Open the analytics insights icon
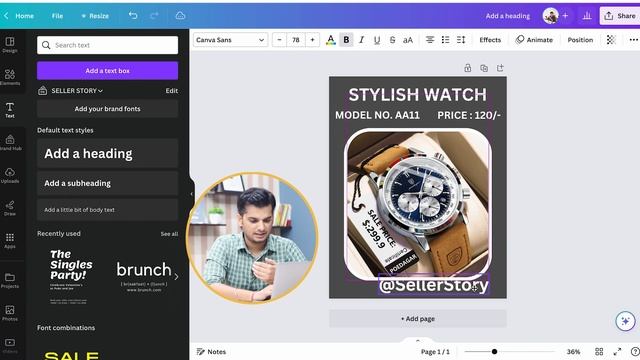 [x=587, y=16]
